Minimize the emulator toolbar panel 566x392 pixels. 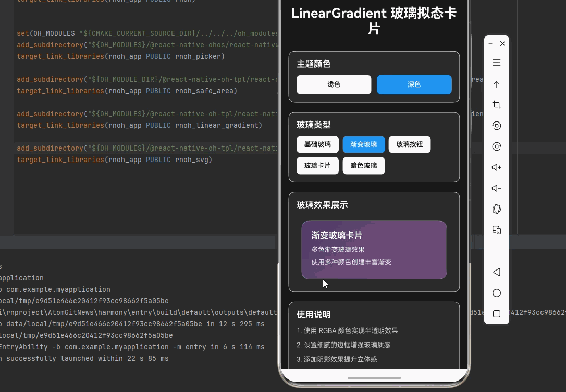tap(490, 44)
